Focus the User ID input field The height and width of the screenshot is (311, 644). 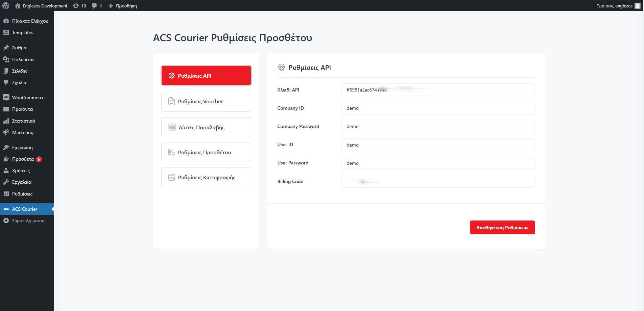[438, 145]
